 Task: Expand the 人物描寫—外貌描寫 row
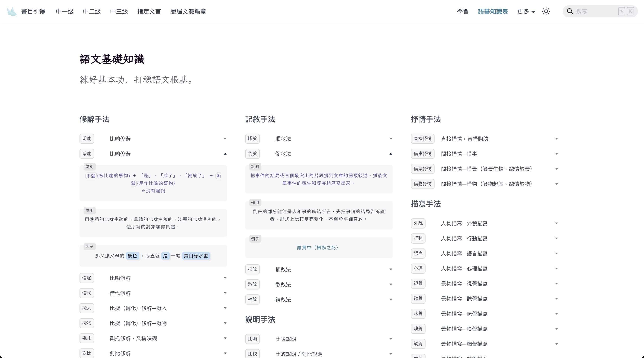556,224
